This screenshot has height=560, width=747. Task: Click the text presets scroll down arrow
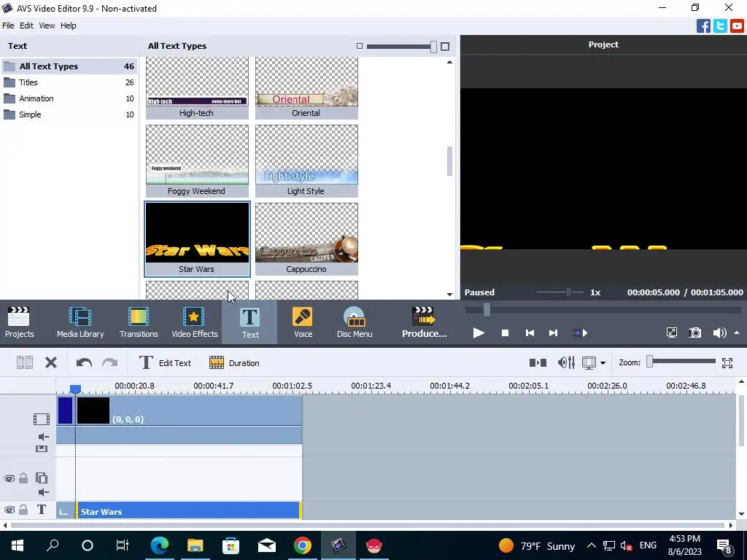click(x=449, y=295)
